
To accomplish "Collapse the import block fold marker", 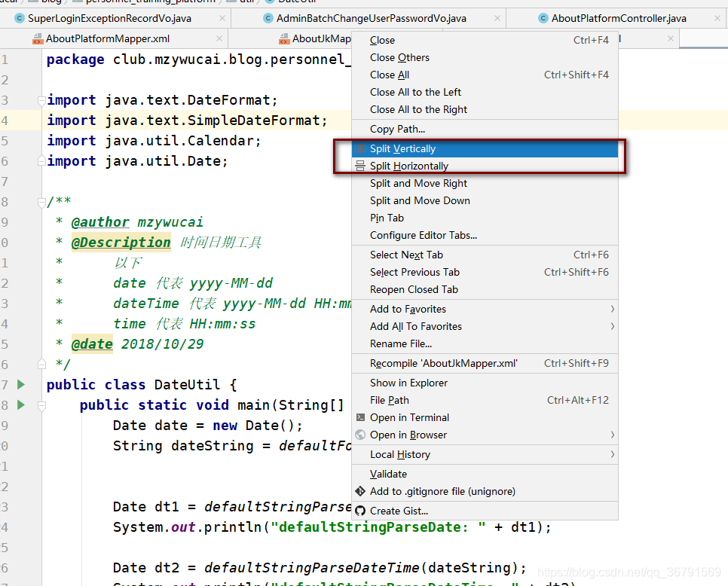I will pos(41,100).
